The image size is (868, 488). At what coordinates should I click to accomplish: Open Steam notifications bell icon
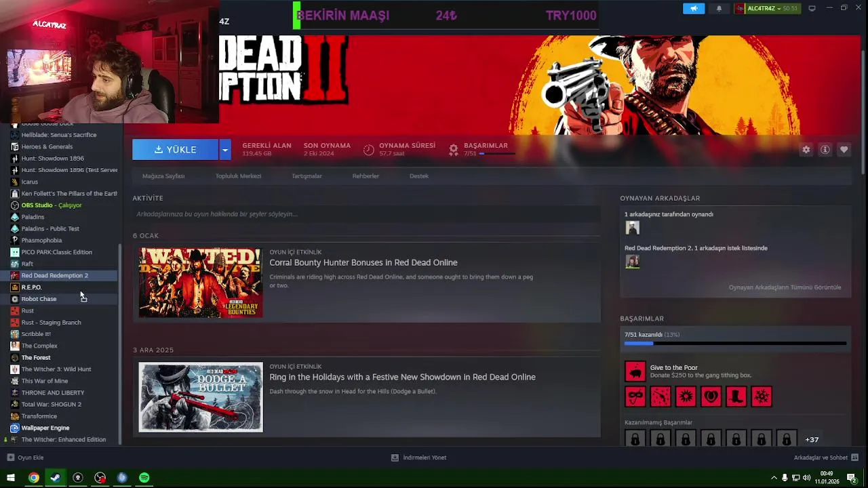coord(719,9)
